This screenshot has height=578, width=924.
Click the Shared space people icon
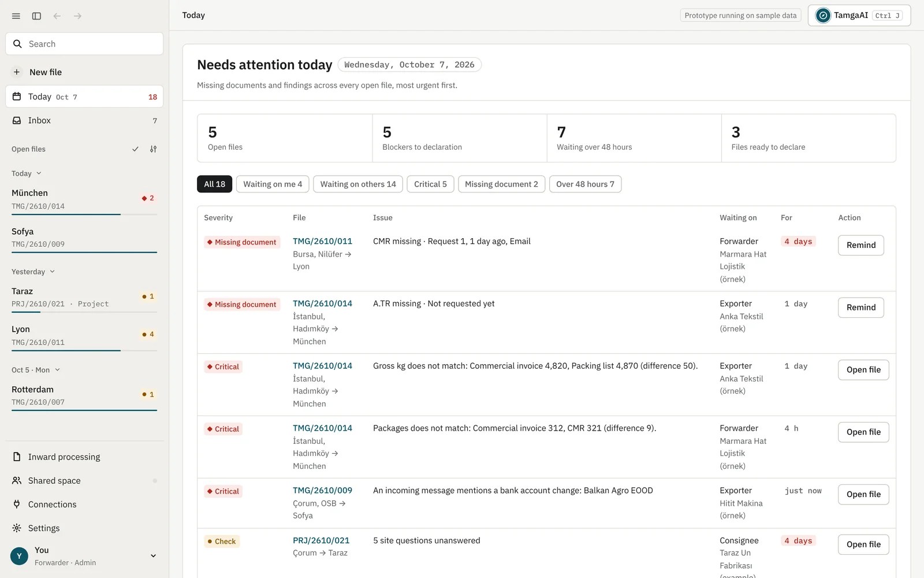point(17,480)
